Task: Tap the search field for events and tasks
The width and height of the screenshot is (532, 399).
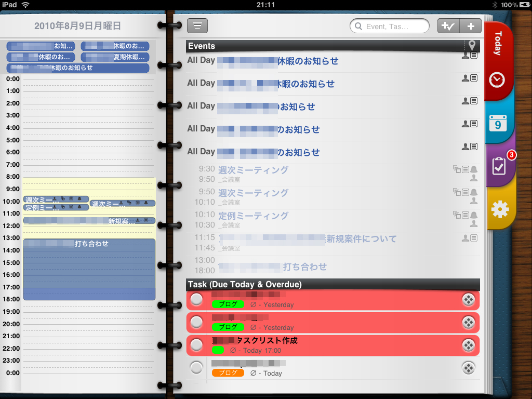Action: click(390, 26)
